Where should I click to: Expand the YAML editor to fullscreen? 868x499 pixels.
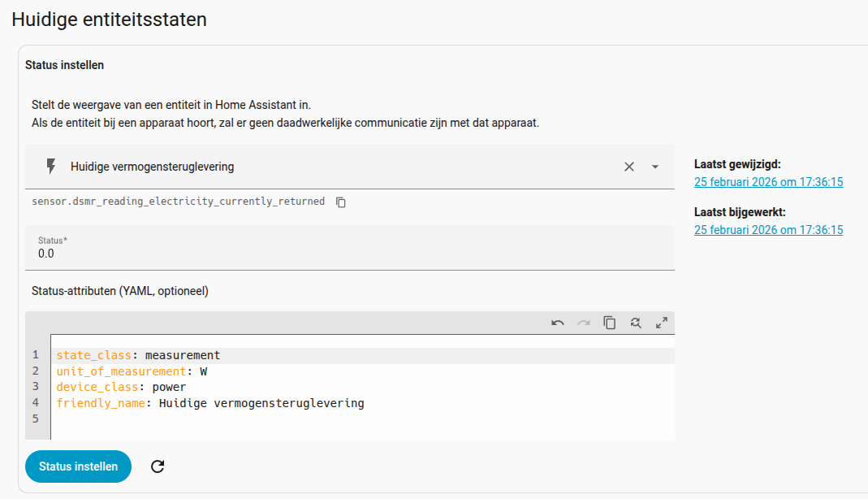[x=662, y=323]
